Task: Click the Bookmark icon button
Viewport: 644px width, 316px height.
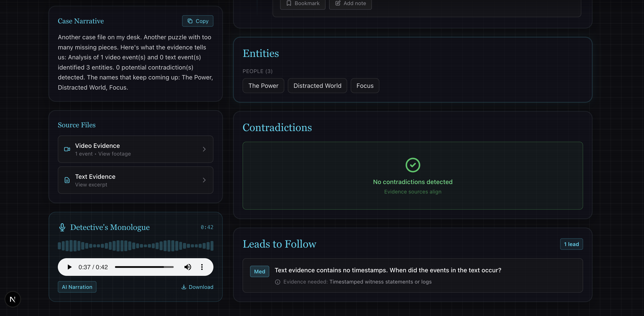Action: click(x=289, y=3)
